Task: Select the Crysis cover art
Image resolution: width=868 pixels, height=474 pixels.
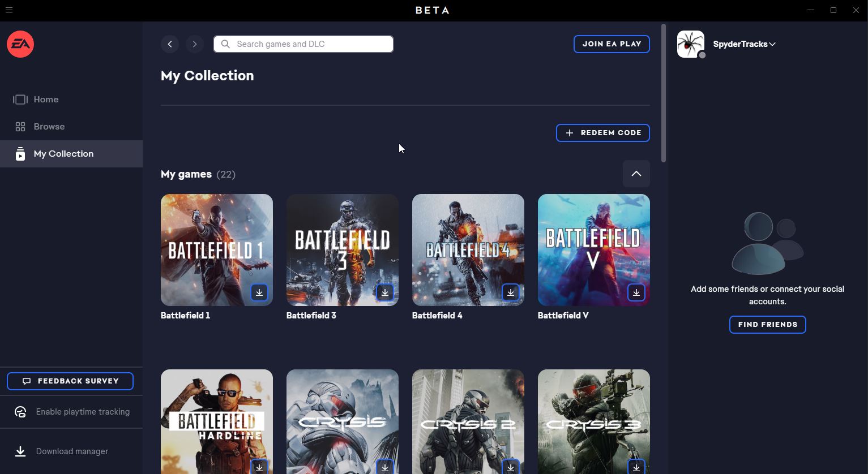Action: [343, 421]
